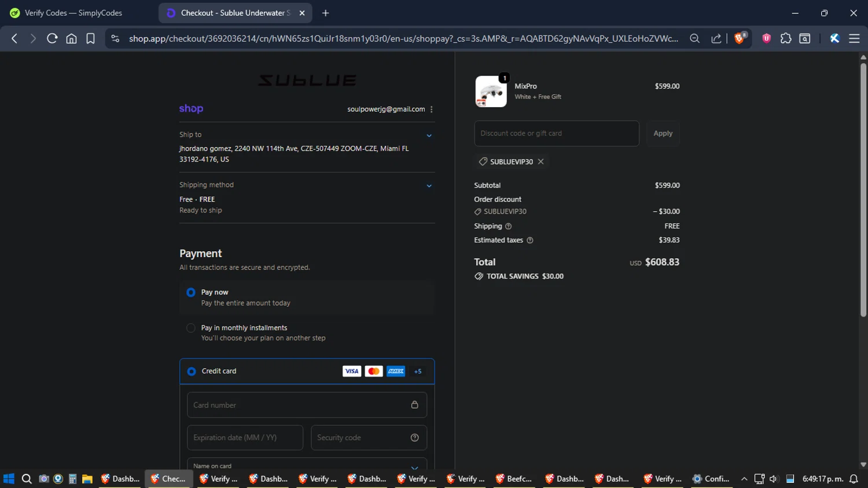The image size is (868, 488).
Task: Focus the Discount code or gift card field
Action: (x=557, y=133)
